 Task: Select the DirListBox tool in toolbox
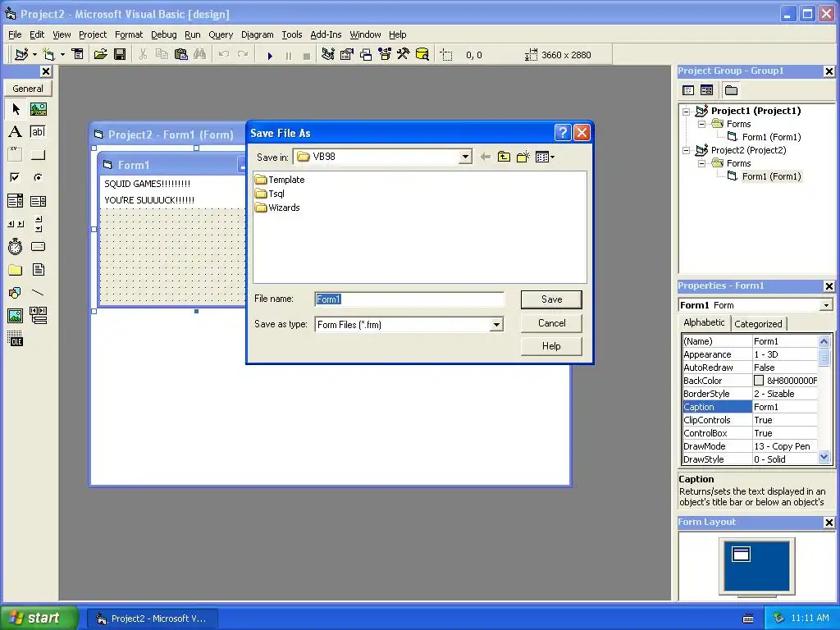(16, 269)
